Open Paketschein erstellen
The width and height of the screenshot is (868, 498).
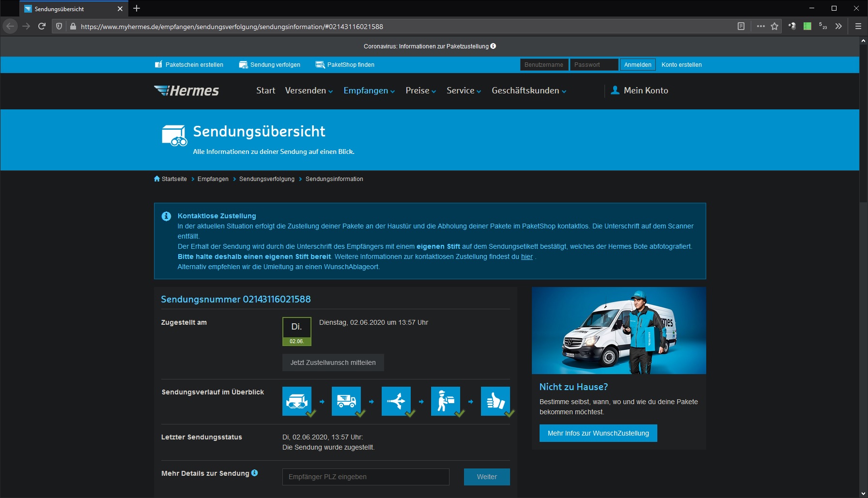(189, 65)
